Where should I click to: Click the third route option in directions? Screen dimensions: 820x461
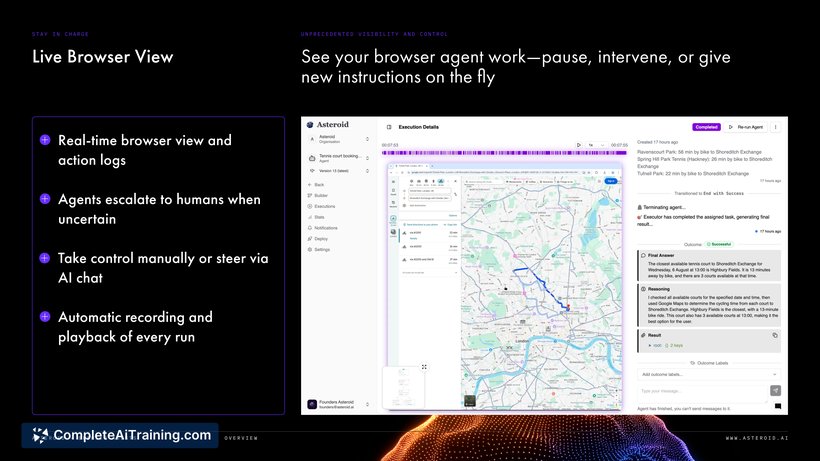429,260
